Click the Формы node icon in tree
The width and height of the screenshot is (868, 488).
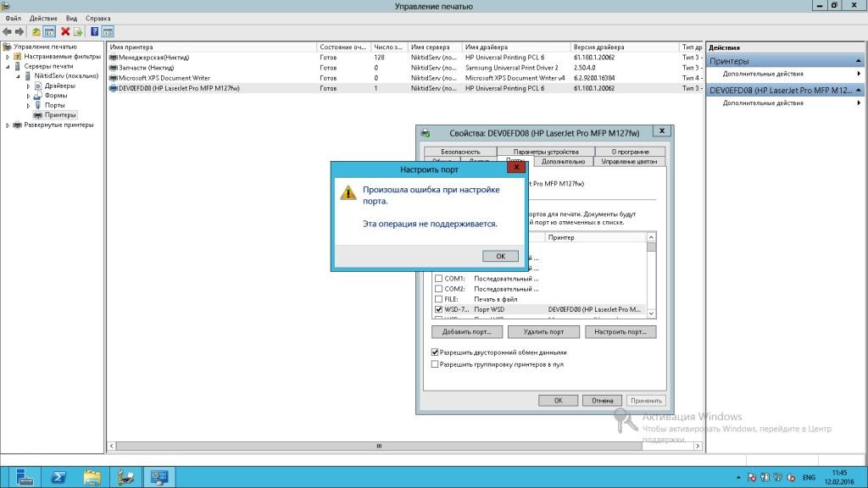point(38,96)
